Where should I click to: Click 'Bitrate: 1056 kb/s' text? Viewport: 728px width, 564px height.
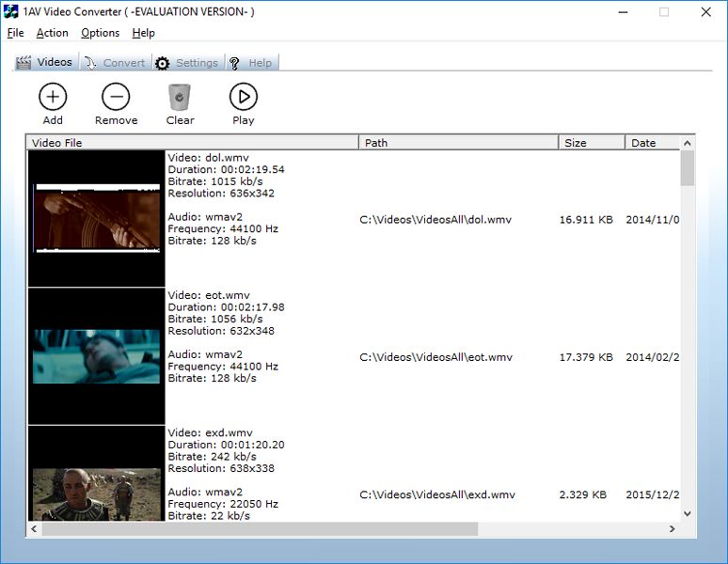coord(215,319)
